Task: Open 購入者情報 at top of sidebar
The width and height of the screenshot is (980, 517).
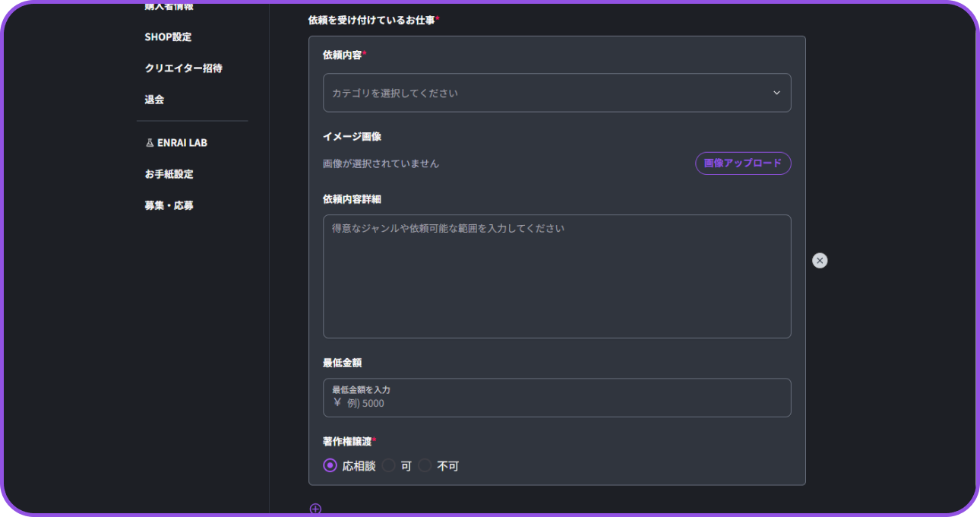Action: 169,7
